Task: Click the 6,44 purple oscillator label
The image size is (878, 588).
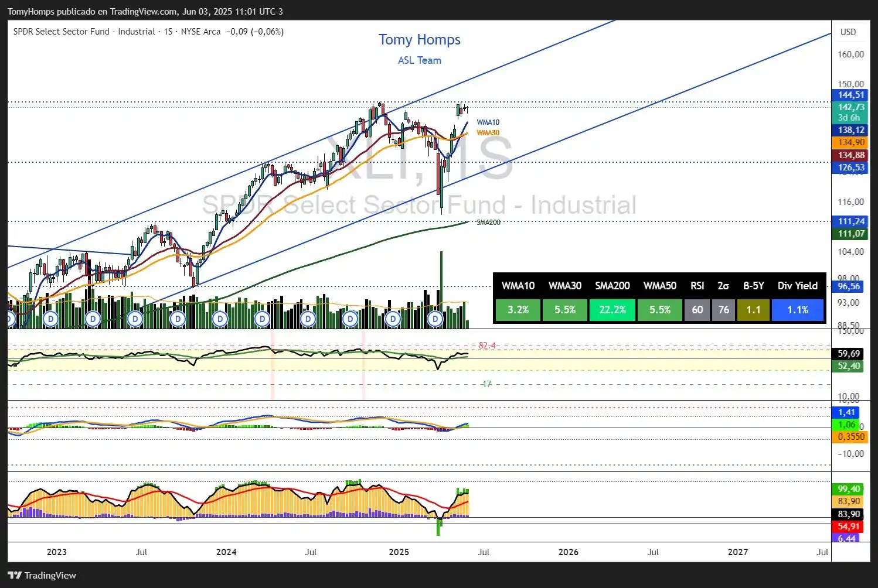Action: tap(846, 538)
